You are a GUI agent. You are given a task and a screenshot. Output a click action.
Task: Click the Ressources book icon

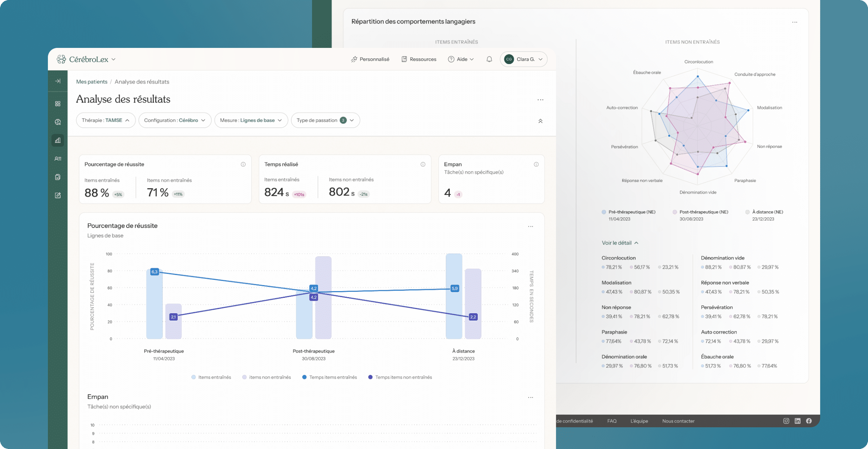tap(404, 59)
